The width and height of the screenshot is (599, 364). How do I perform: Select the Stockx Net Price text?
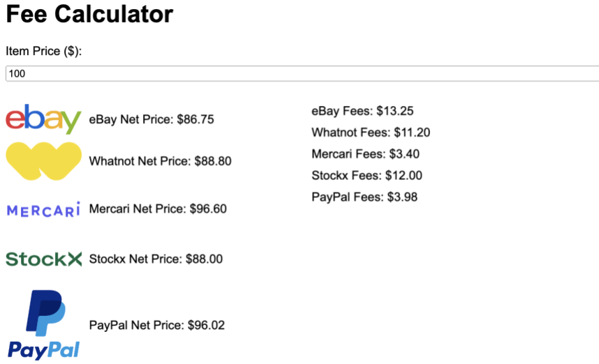(156, 259)
